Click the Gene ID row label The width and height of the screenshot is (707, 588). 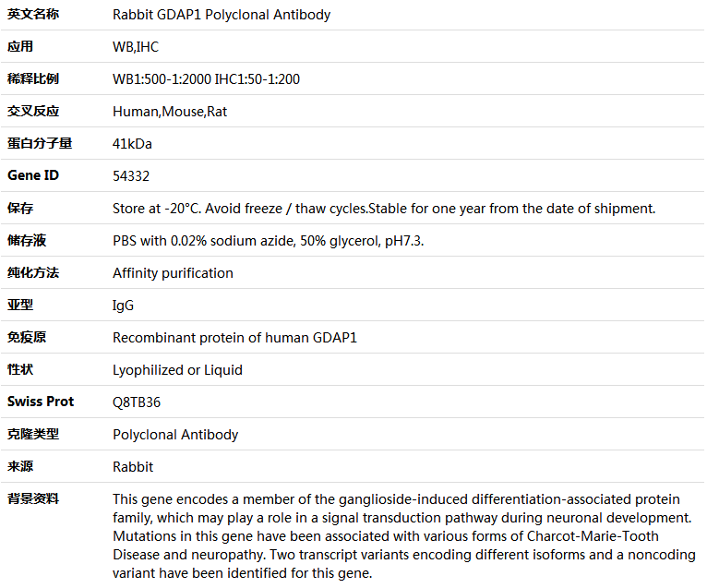pos(33,175)
